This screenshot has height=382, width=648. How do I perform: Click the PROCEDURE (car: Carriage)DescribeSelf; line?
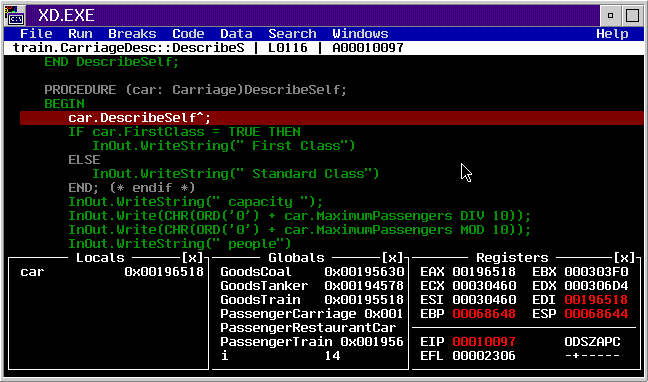(x=195, y=90)
